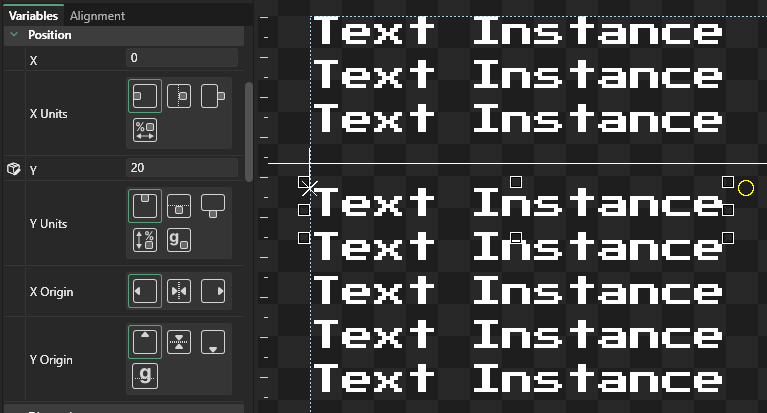
Task: Click the X value input field
Action: tap(184, 59)
